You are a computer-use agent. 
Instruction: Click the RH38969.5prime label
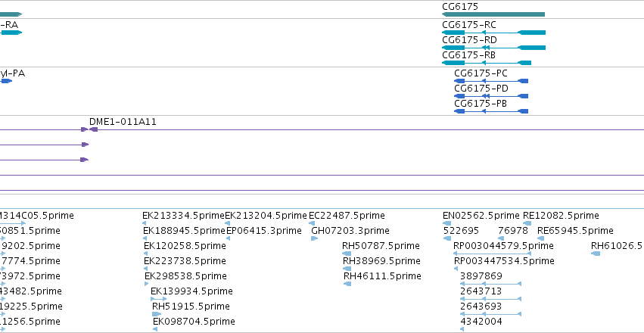click(x=382, y=261)
